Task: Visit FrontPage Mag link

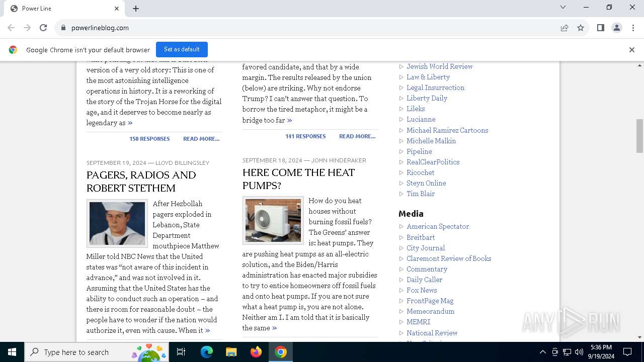Action: [430, 301]
